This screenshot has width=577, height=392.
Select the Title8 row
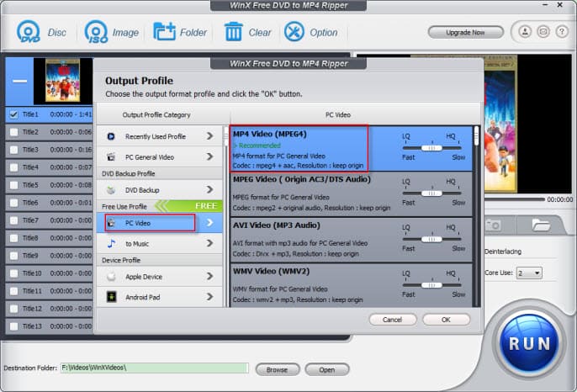click(x=49, y=238)
